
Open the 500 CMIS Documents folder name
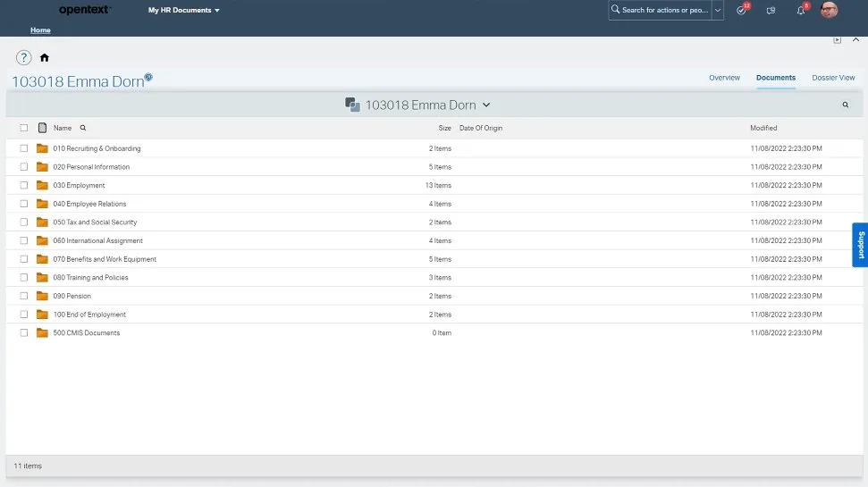[x=87, y=332]
